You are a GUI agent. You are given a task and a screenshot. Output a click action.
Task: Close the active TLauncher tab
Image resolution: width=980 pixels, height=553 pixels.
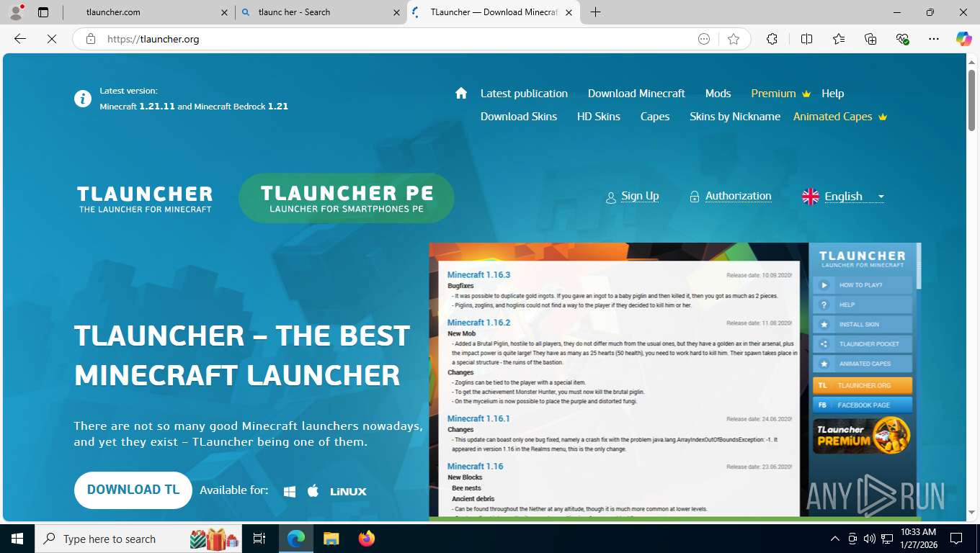click(x=569, y=12)
